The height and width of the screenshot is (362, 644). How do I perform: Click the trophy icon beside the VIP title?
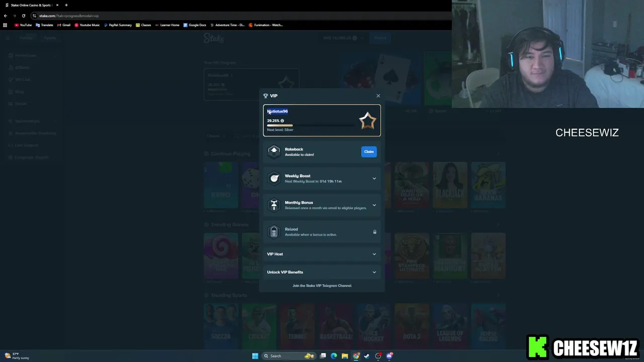click(x=266, y=96)
